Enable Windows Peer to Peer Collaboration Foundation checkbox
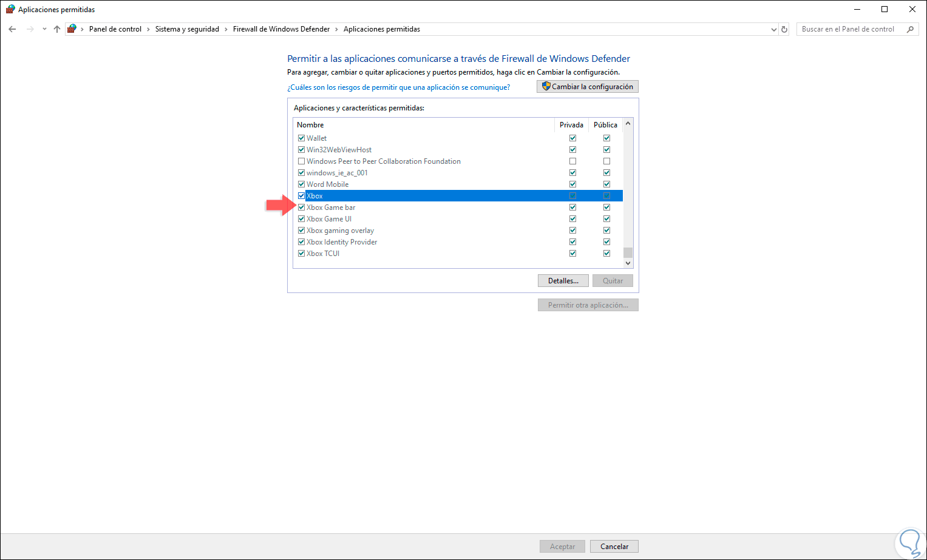927x560 pixels. coord(301,161)
